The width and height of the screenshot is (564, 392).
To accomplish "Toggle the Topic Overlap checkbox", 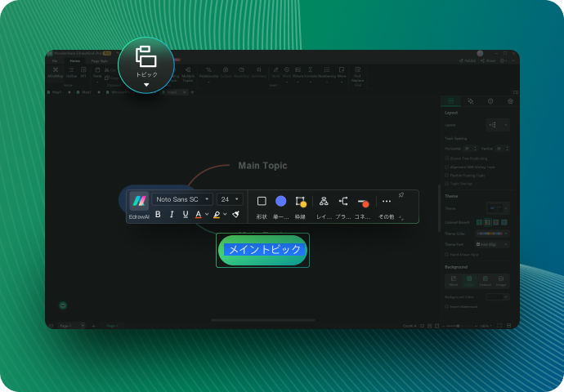I will pyautogui.click(x=447, y=184).
